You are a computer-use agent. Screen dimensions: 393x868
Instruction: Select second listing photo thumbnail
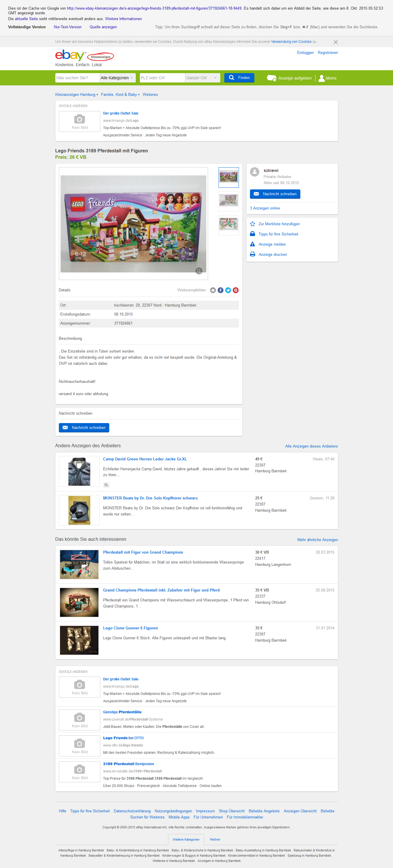pos(229,201)
